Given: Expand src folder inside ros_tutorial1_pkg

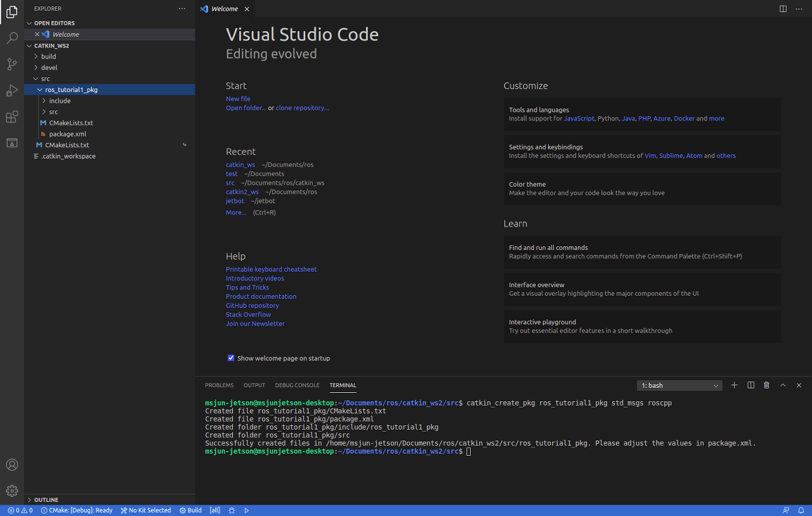Looking at the screenshot, I should (x=109, y=112).
